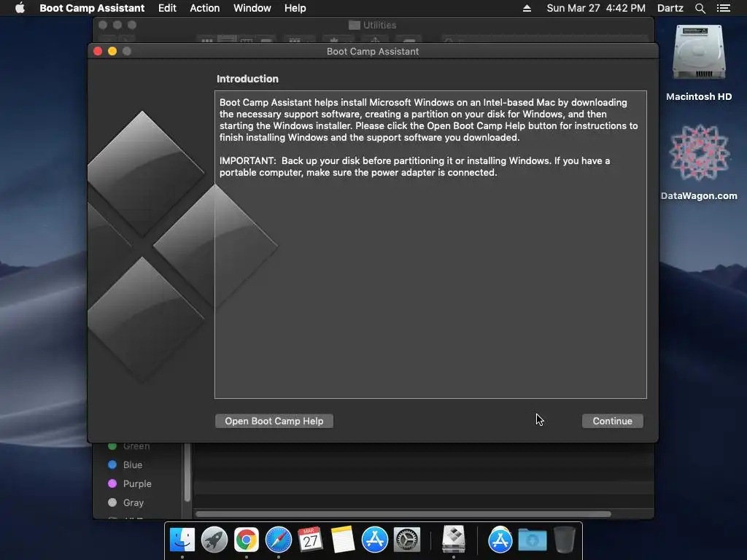
Task: Click the Continue button
Action: 612,421
